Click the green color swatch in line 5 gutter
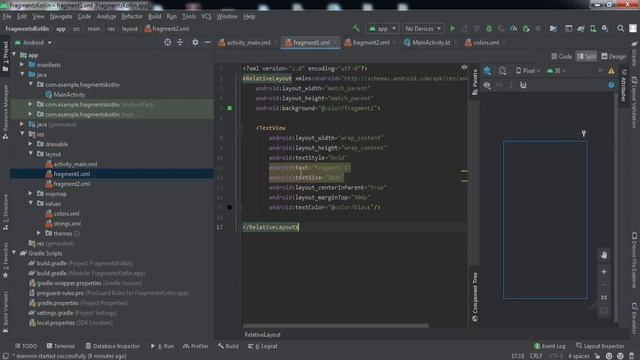This screenshot has height=360, width=640. [x=230, y=108]
